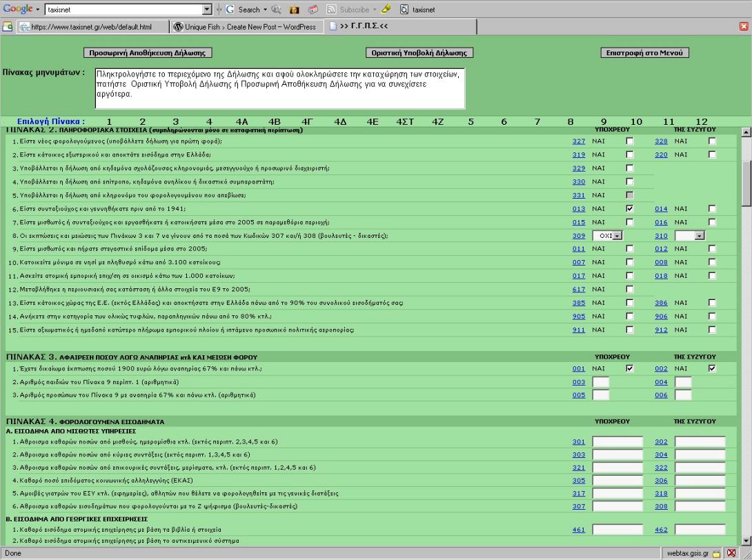Viewport: 752px width, 560px height.
Task: Click the Subscribe RSS feed icon
Action: pos(330,10)
